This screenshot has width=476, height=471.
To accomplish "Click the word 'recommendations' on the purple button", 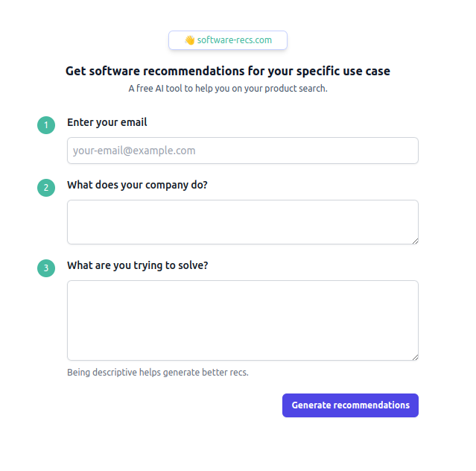I will (x=371, y=405).
